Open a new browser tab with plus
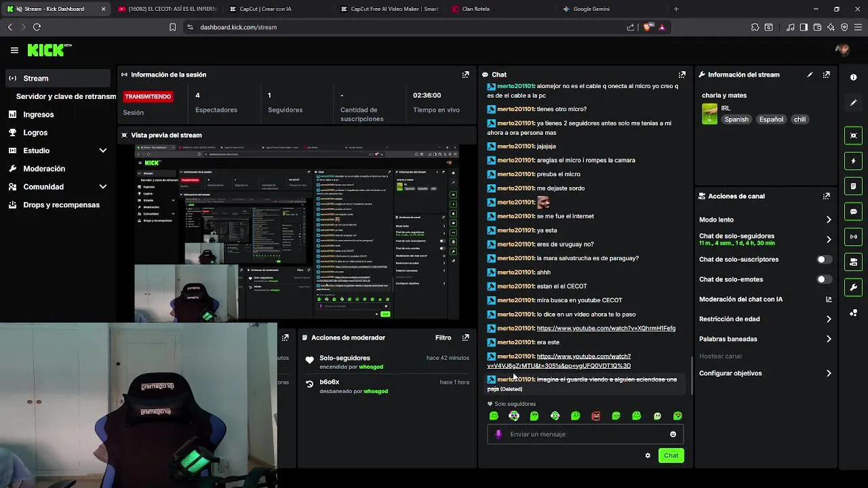This screenshot has width=868, height=488. tap(675, 9)
